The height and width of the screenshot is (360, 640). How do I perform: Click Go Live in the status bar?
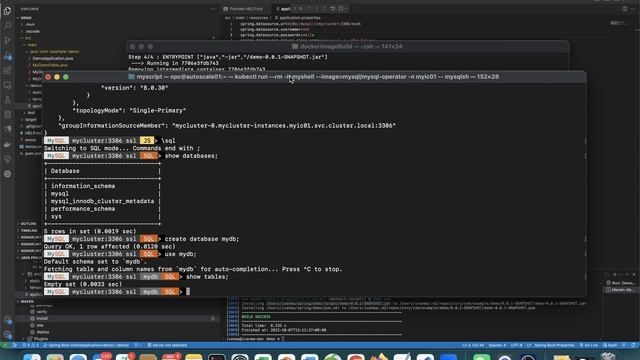coord(588,345)
